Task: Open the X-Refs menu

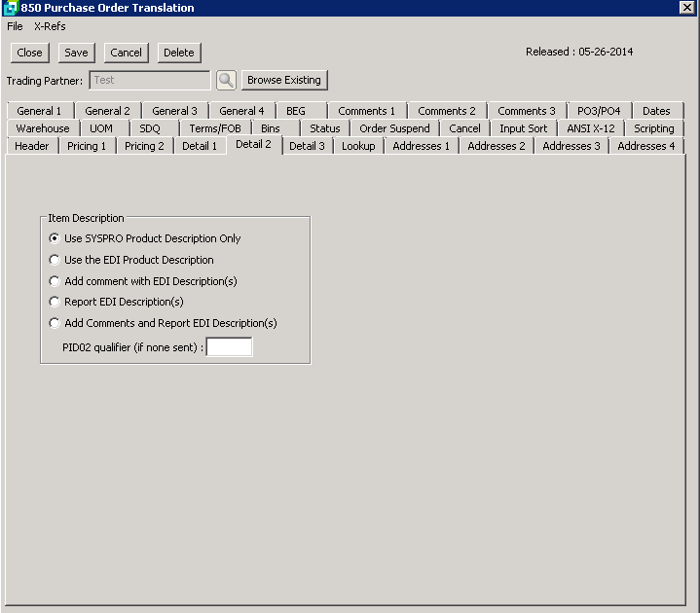Action: pyautogui.click(x=50, y=26)
